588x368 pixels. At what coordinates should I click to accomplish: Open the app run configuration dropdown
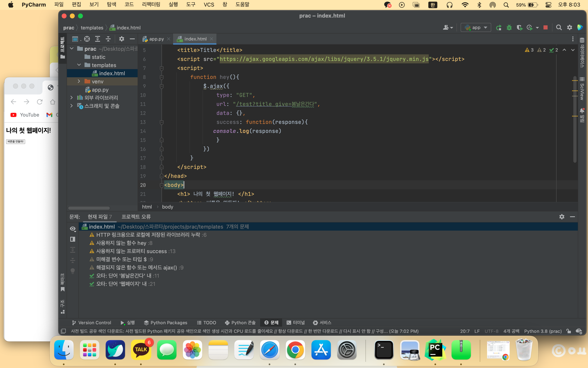click(476, 28)
